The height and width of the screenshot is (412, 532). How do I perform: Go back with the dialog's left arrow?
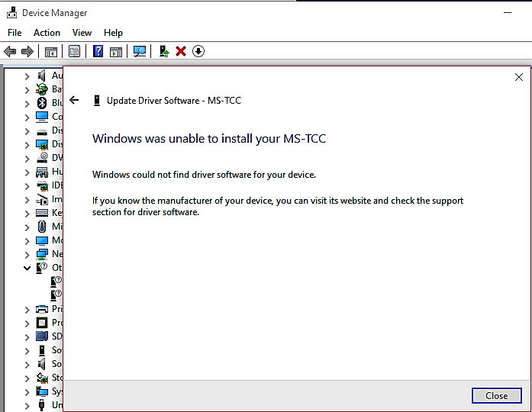pos(74,100)
